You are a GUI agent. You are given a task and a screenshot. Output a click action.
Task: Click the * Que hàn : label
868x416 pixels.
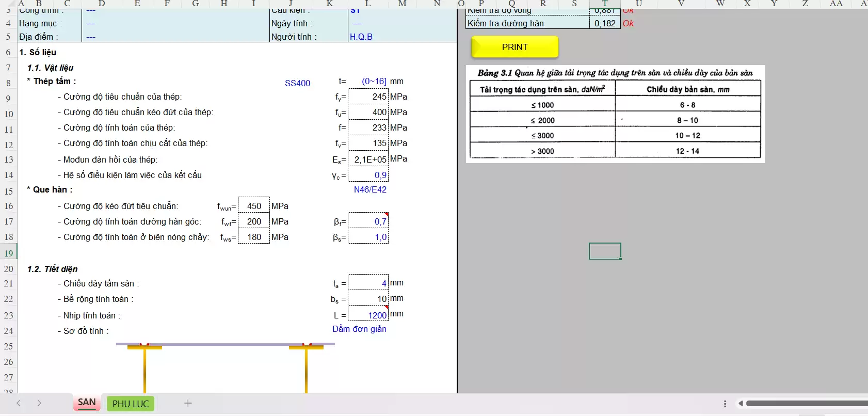[x=50, y=189]
